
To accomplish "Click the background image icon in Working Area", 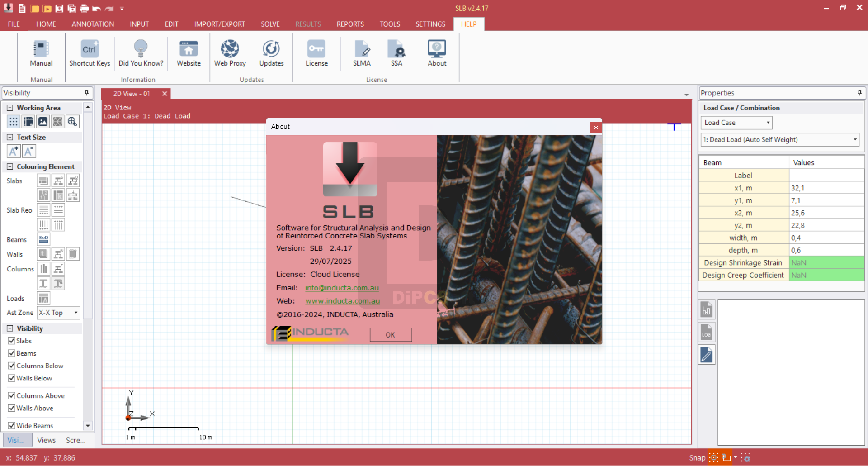I will coord(43,122).
